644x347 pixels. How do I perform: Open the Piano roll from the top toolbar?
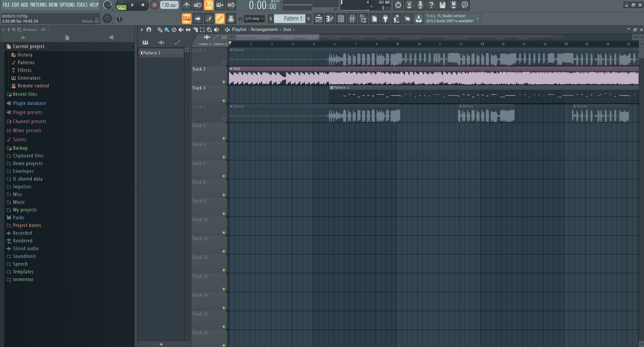point(330,19)
